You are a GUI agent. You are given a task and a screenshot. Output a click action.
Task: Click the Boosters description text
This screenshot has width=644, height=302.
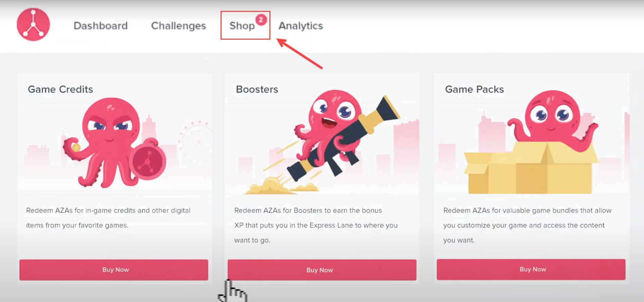click(x=316, y=225)
